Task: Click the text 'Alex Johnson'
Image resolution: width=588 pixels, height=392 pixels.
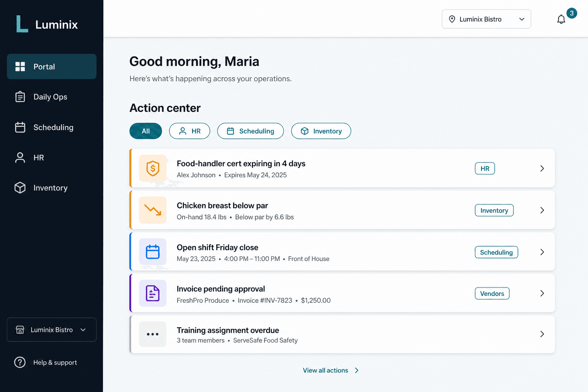Action: pos(196,175)
